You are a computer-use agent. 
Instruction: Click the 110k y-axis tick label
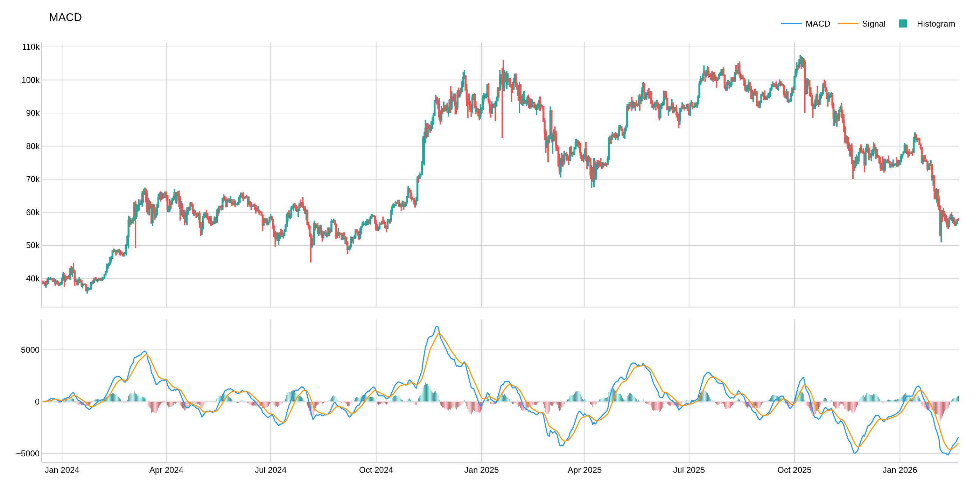[30, 47]
